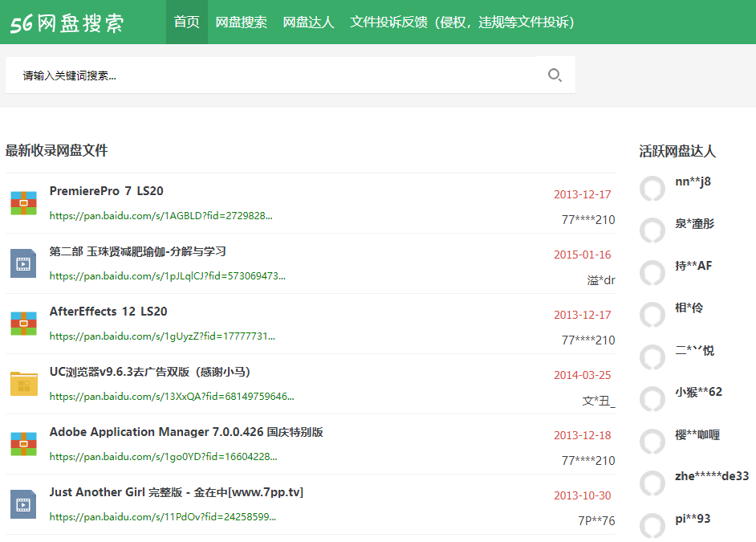Open pan.baidu.com link 1AGBLD
756x542 pixels.
pos(161,216)
